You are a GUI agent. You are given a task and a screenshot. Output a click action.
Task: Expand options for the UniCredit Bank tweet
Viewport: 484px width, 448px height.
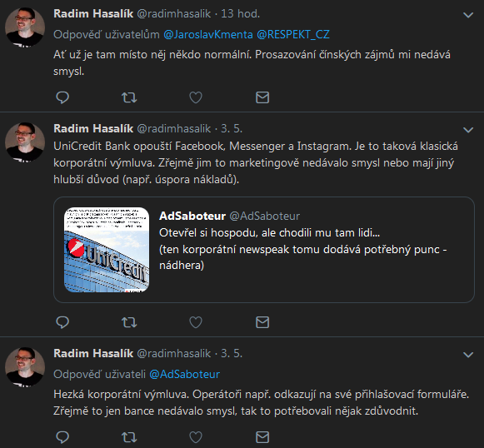click(x=468, y=130)
